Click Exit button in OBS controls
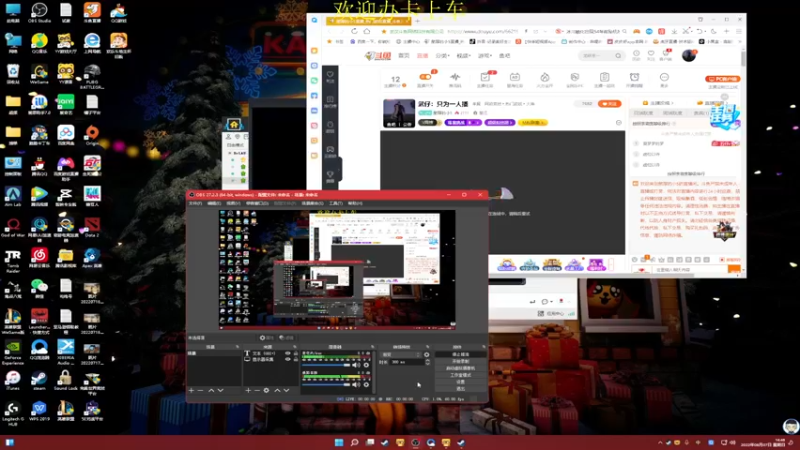Screen dimensions: 800x450 461,389
